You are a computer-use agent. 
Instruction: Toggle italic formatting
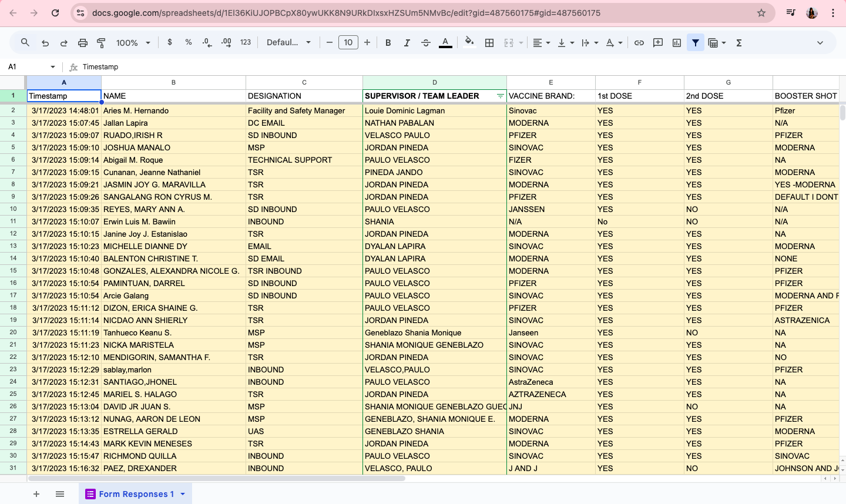pyautogui.click(x=407, y=42)
